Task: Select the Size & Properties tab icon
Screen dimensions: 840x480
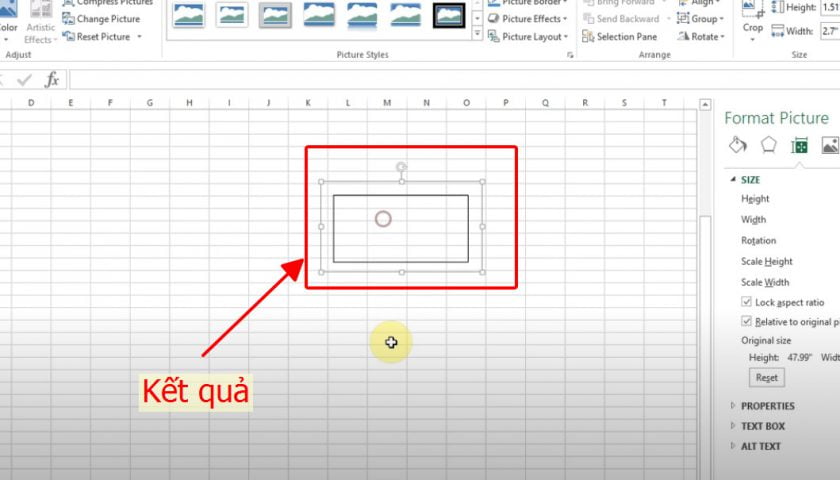Action: [x=799, y=145]
